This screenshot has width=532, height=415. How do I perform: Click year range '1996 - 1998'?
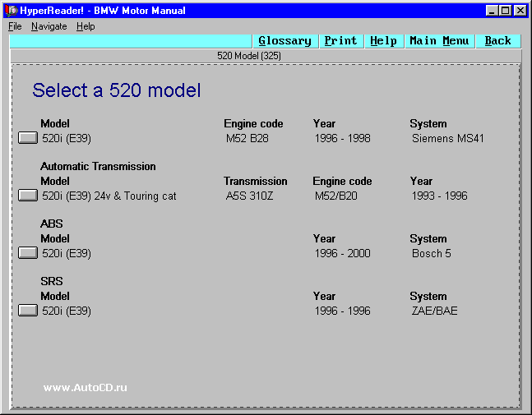pos(342,138)
